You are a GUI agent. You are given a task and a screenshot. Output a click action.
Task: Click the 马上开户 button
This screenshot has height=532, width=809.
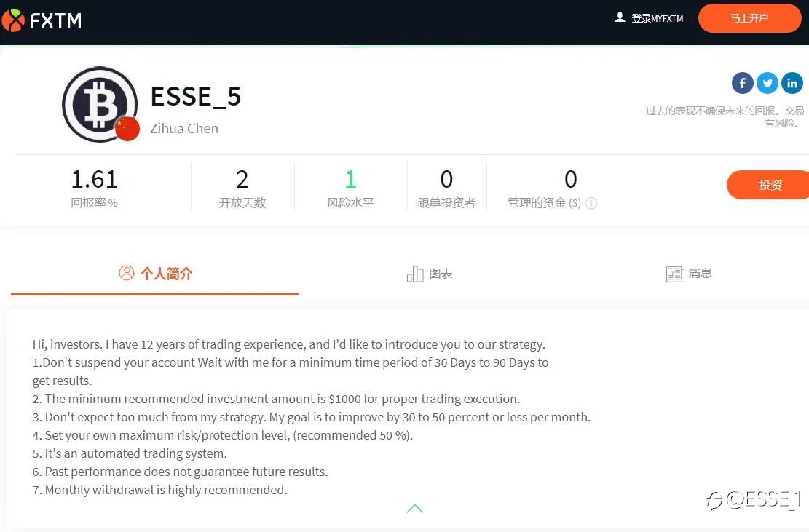pos(750,18)
